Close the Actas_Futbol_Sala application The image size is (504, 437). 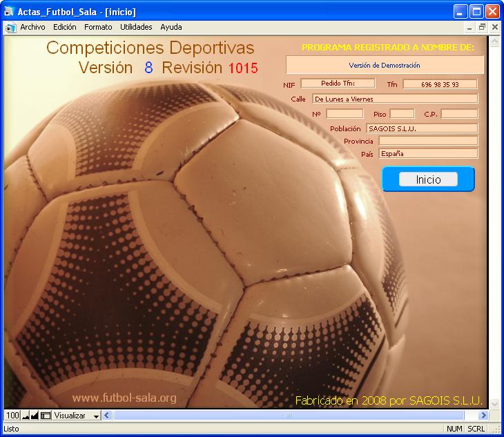[492, 12]
